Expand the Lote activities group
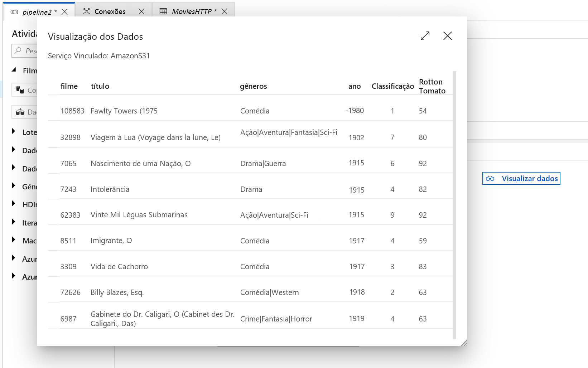 coord(14,131)
